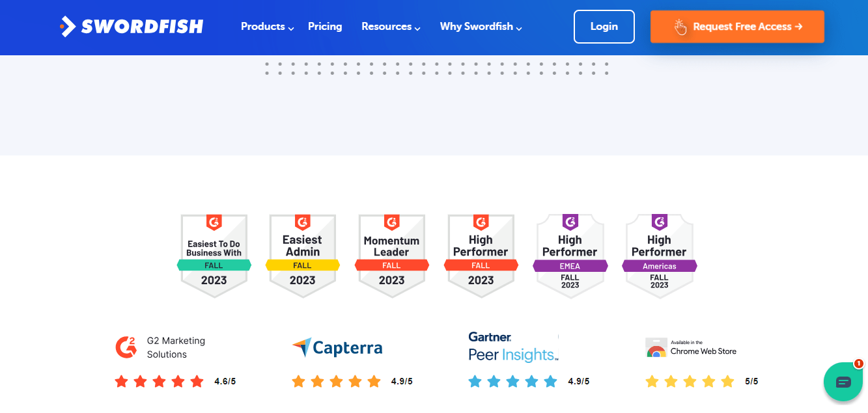The height and width of the screenshot is (413, 868).
Task: Click the Easiest To Do Business With badge
Action: click(214, 256)
